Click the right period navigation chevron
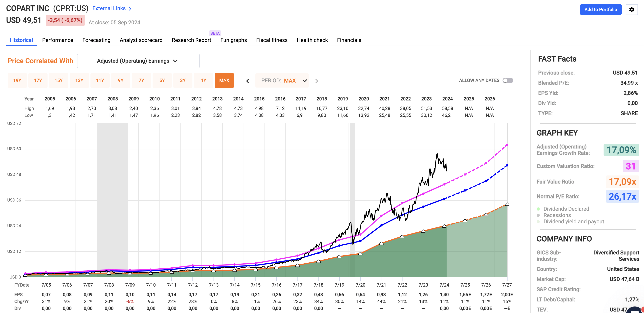The image size is (644, 313). coord(316,81)
